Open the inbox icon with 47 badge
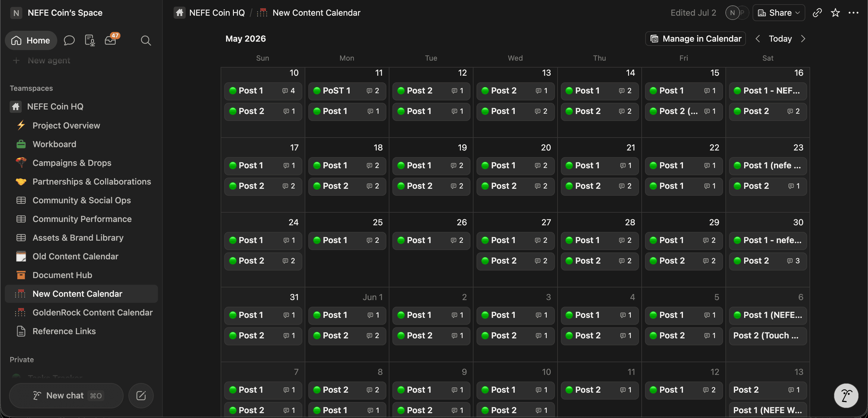 point(111,40)
